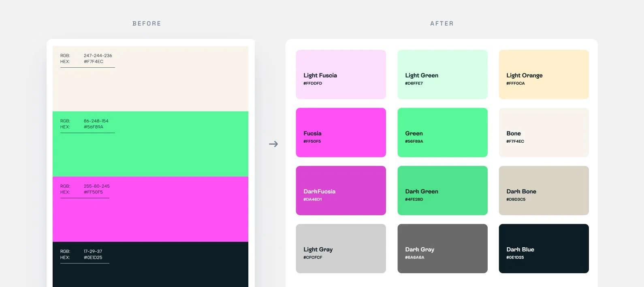Click the 86-248-154 RGB value
Viewport: 644px width, 287px height.
coord(96,121)
